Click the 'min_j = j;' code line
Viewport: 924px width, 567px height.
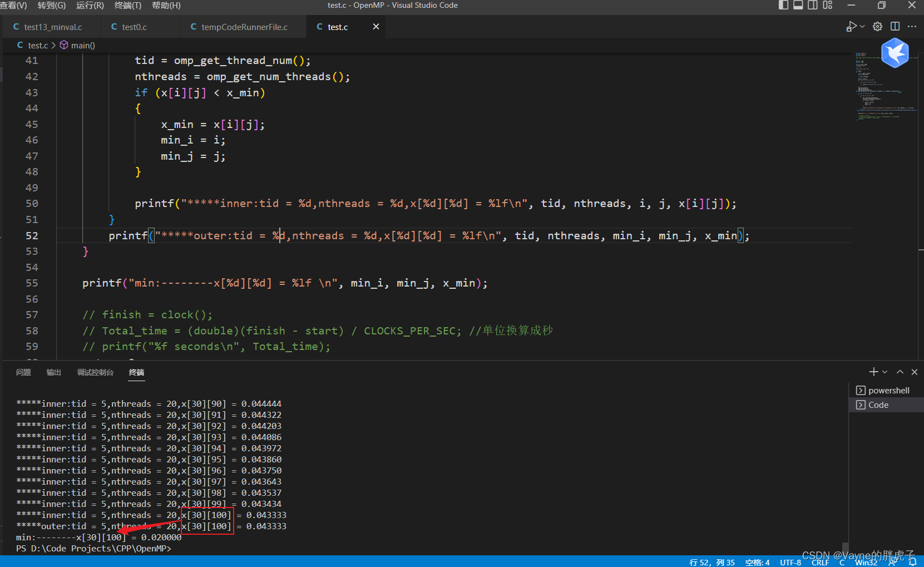193,156
